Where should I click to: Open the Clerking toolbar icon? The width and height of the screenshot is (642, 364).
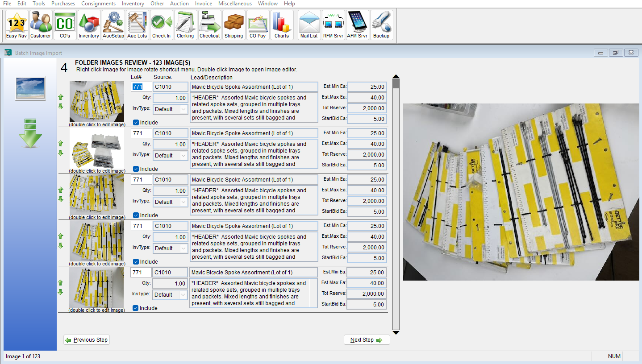pyautogui.click(x=185, y=25)
